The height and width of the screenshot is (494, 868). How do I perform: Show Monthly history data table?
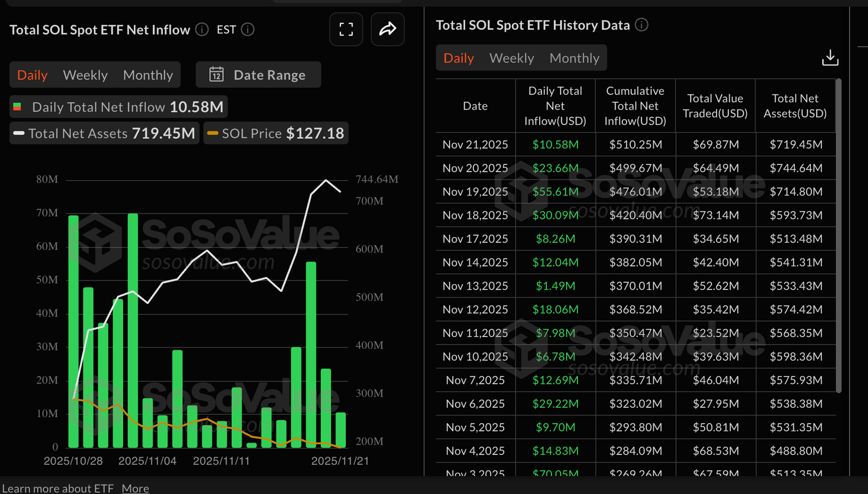point(574,58)
